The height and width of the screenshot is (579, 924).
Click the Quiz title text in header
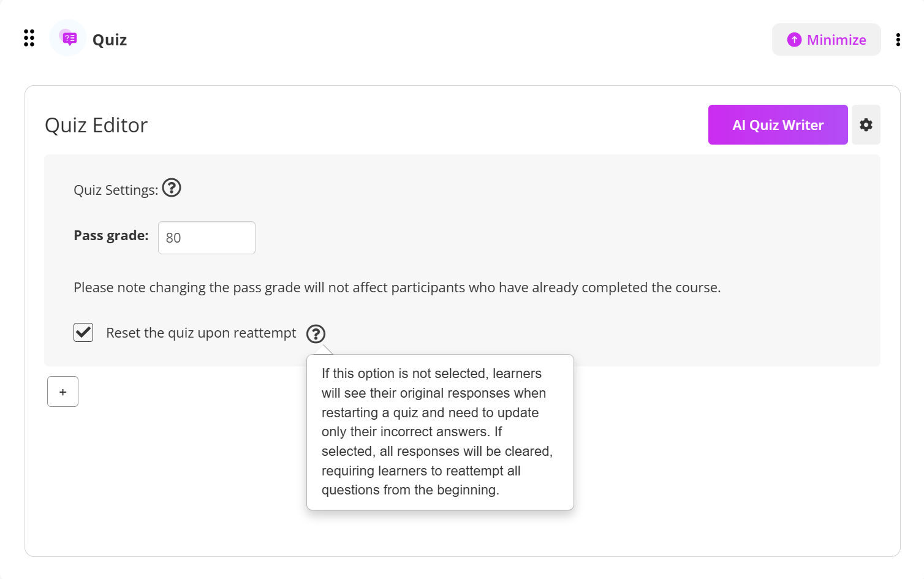[110, 40]
